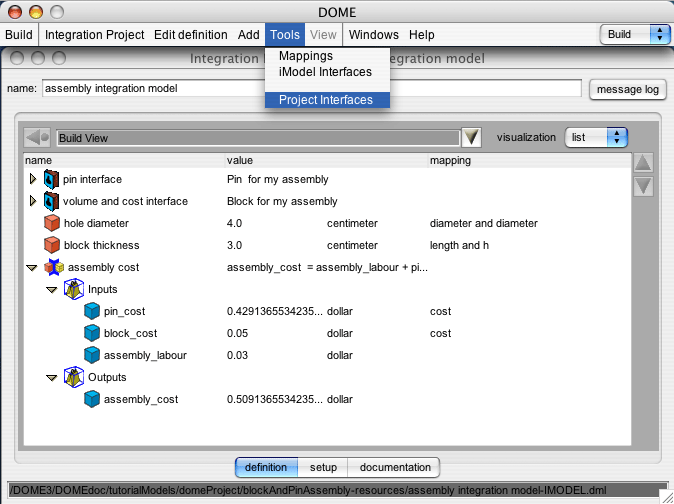Switch to the definition tab
Image resolution: width=674 pixels, height=504 pixels.
[x=267, y=467]
